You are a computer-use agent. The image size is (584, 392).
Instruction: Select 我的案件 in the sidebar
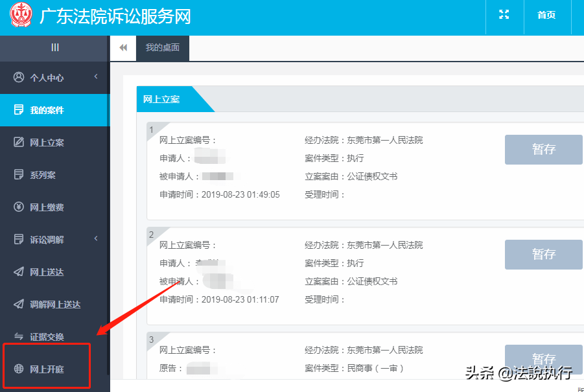pyautogui.click(x=45, y=110)
